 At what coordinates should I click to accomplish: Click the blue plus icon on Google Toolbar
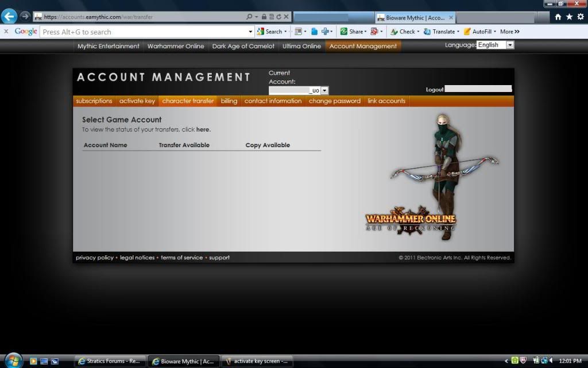click(x=325, y=32)
